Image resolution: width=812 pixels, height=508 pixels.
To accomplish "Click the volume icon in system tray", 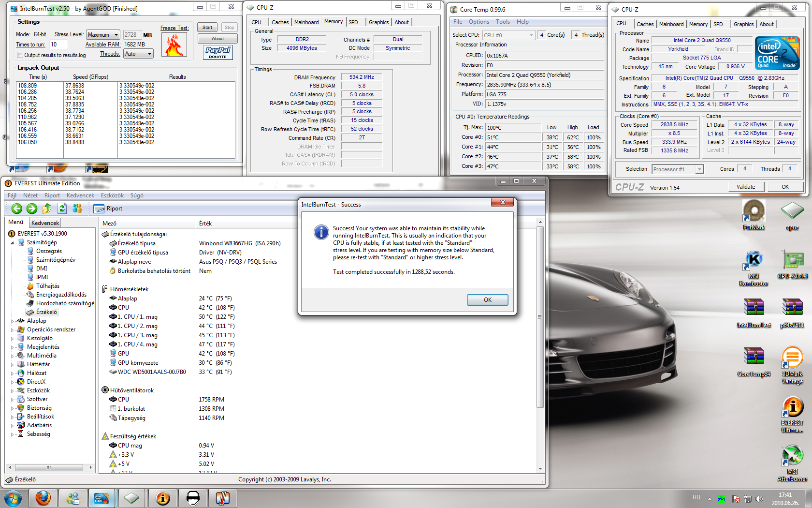I will click(759, 498).
